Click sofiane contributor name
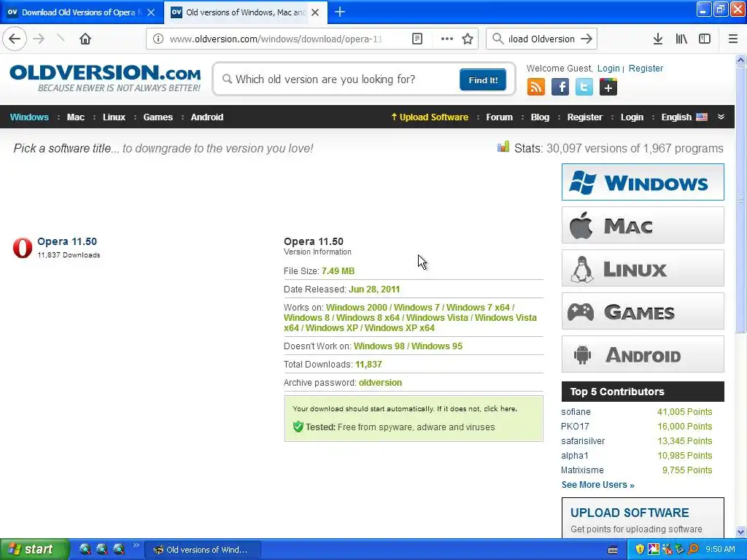The width and height of the screenshot is (747, 560). click(x=576, y=412)
